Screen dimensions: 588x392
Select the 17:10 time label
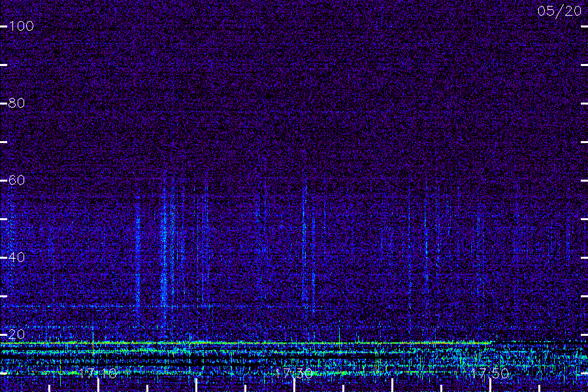[98, 373]
